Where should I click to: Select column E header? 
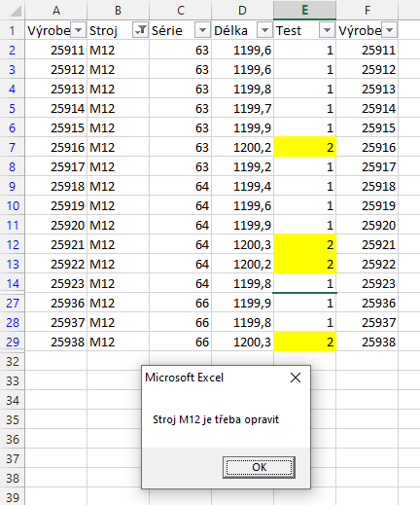[304, 10]
